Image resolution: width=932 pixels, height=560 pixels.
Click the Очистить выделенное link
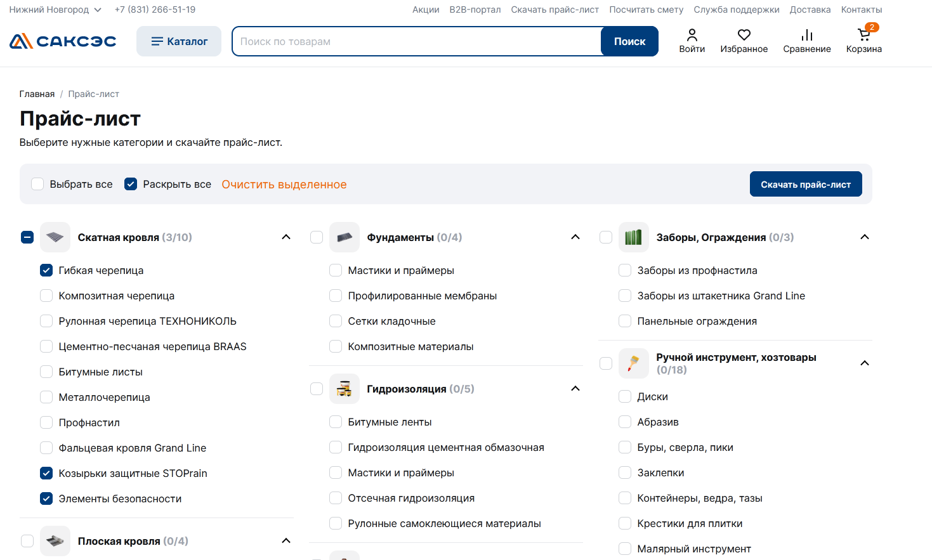[284, 185]
